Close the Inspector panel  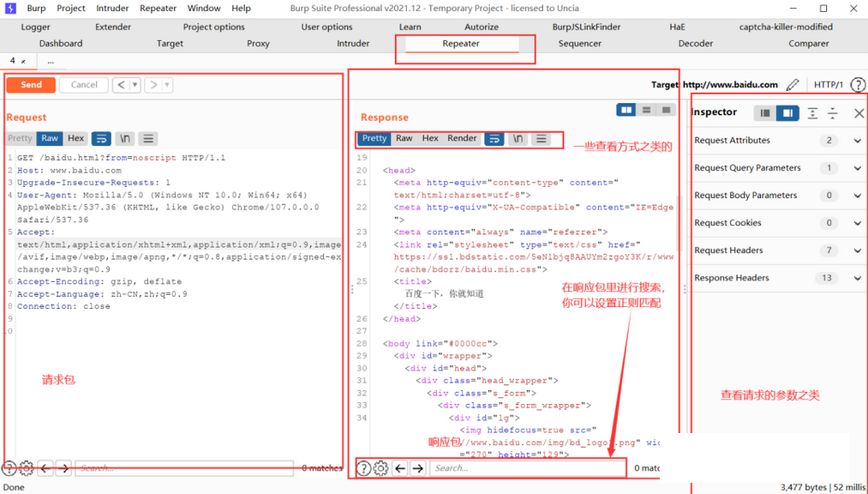point(859,113)
